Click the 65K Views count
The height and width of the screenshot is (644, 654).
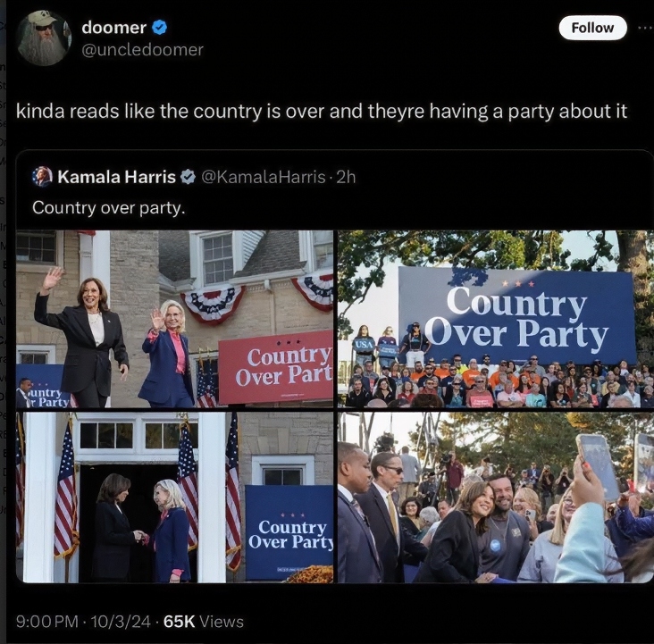[x=204, y=622]
